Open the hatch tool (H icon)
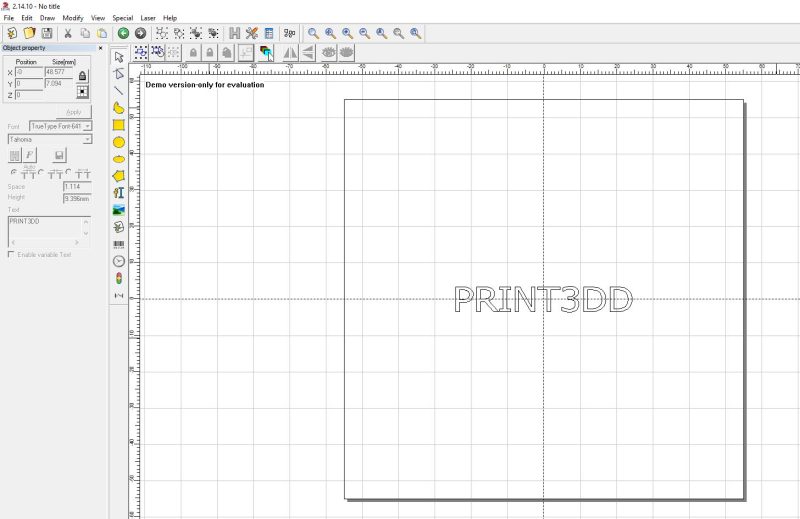 235,33
